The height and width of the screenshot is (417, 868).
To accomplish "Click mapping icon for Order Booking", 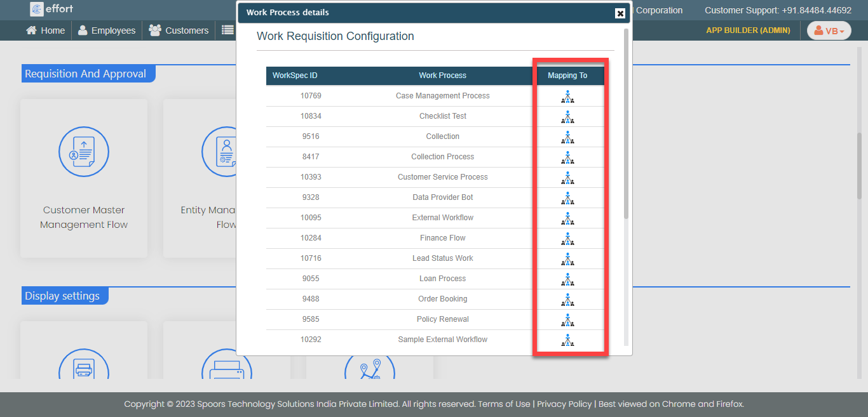I will pos(567,300).
